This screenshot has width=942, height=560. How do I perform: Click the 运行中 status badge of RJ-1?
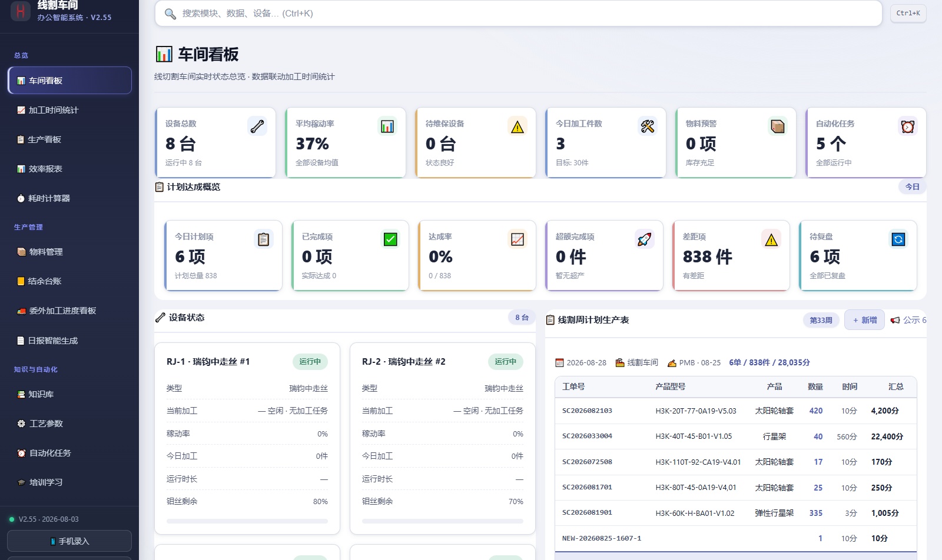pos(310,362)
